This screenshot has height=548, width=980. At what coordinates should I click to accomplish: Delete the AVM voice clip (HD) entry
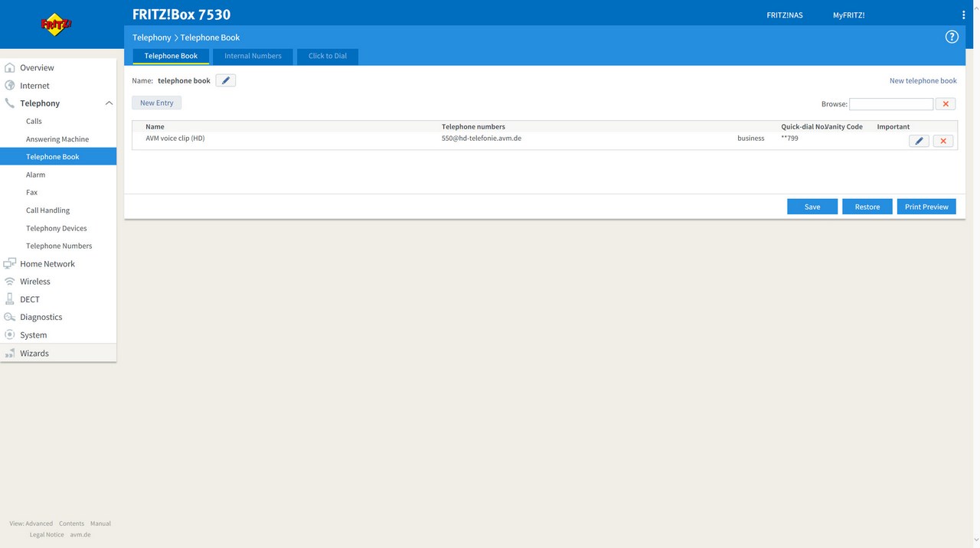[x=943, y=141]
